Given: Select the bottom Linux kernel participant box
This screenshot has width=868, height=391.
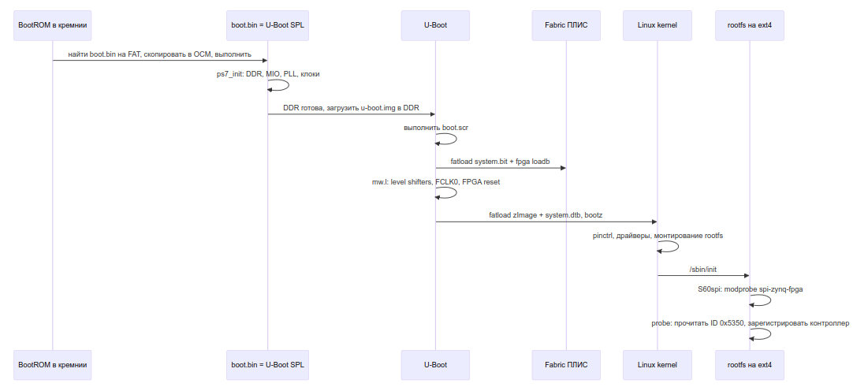Looking at the screenshot, I should point(657,365).
